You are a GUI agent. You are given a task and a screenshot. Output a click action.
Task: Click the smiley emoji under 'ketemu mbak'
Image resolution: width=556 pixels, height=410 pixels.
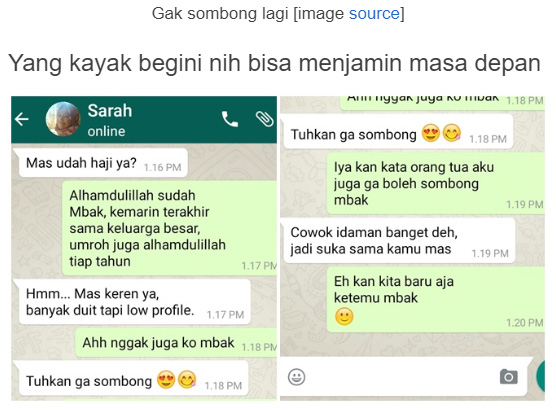pyautogui.click(x=344, y=316)
